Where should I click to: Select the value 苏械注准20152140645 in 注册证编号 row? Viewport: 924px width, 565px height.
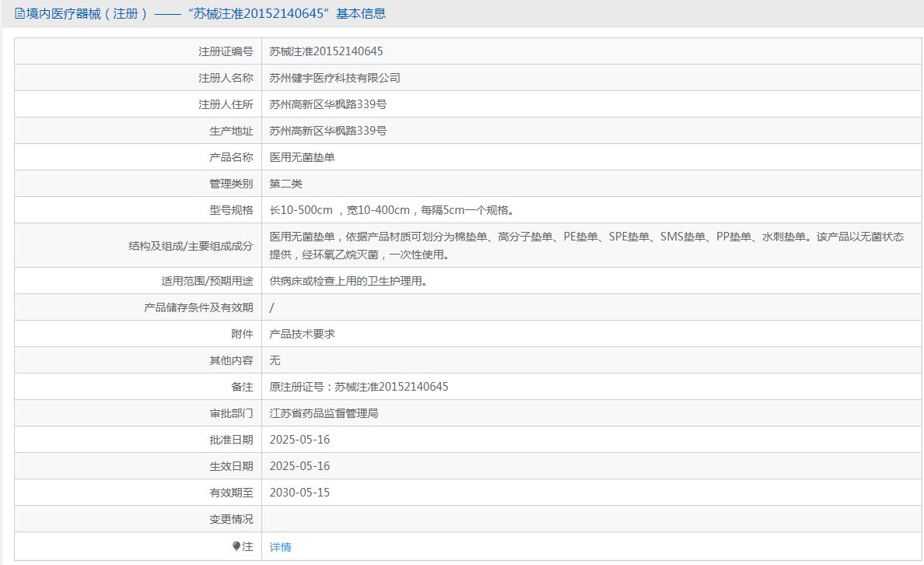tap(326, 51)
